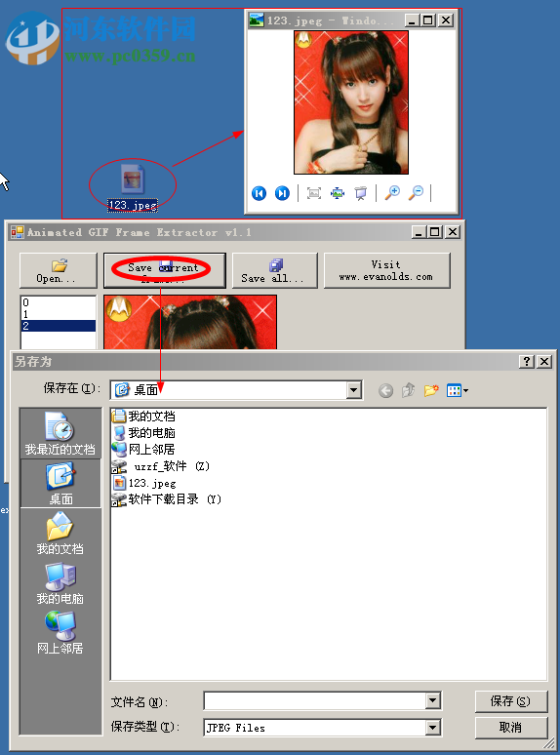Select frame 2 in frame list

(58, 326)
